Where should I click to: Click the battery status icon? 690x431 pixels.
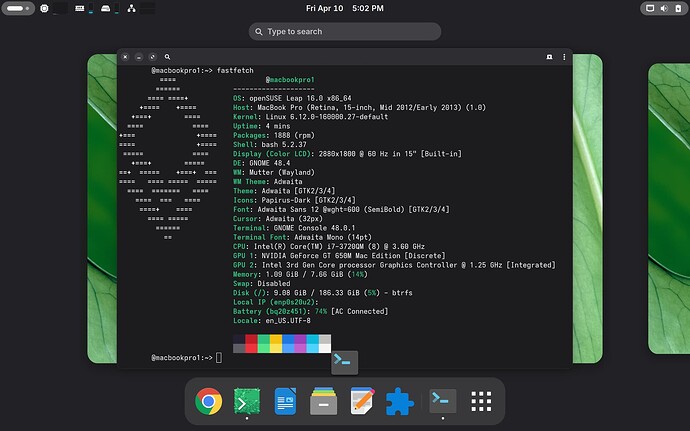678,8
